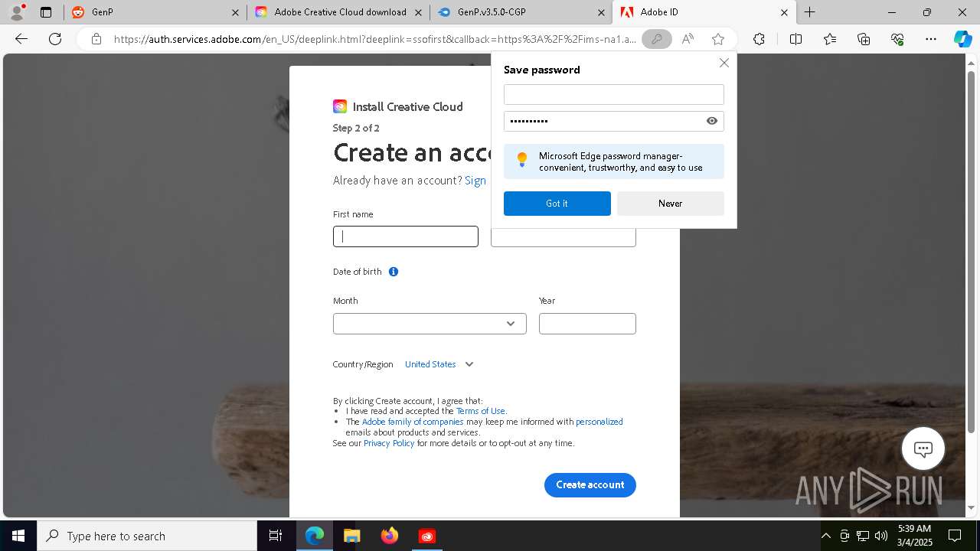
Task: Open Adobe Creative Cloud taskbar app
Action: pyautogui.click(x=426, y=536)
